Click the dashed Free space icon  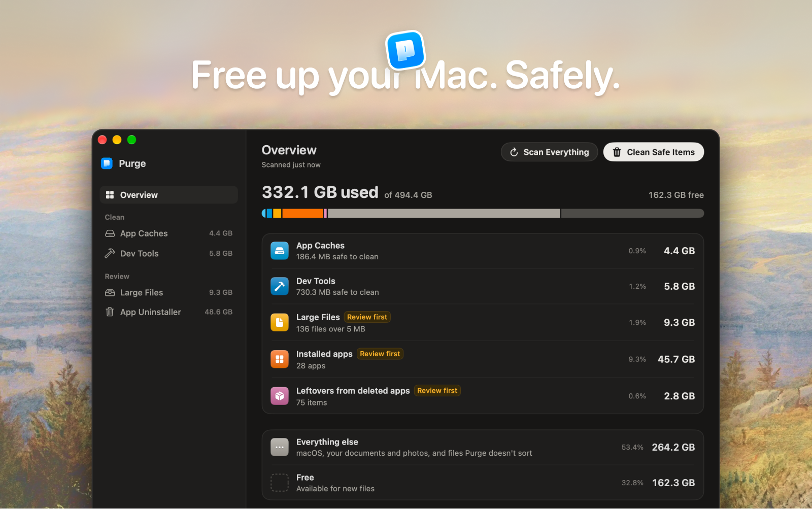280,483
